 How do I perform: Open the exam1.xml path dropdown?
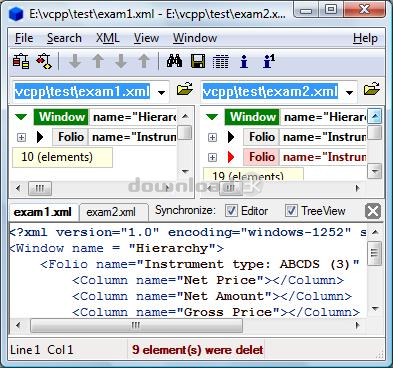(x=161, y=92)
